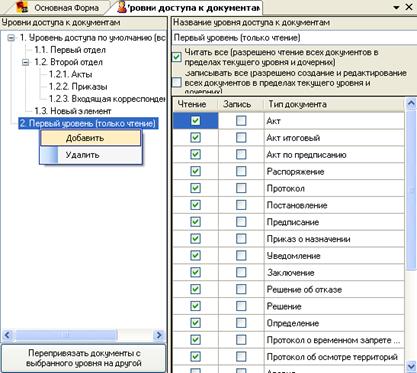Click the Основная Форма tab icon
417x373 pixels.
22,7
